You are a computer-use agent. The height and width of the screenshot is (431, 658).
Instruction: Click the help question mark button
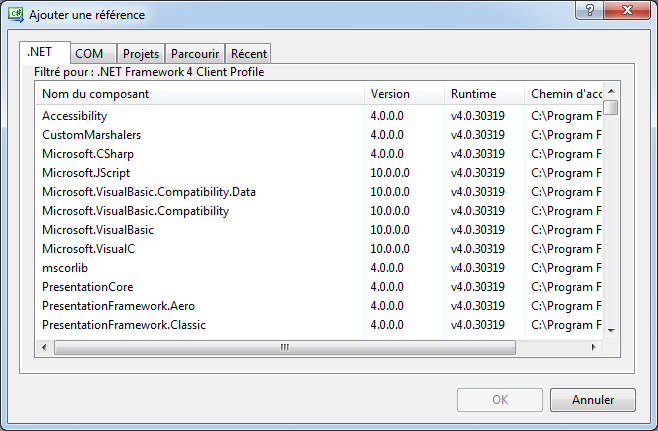click(590, 9)
